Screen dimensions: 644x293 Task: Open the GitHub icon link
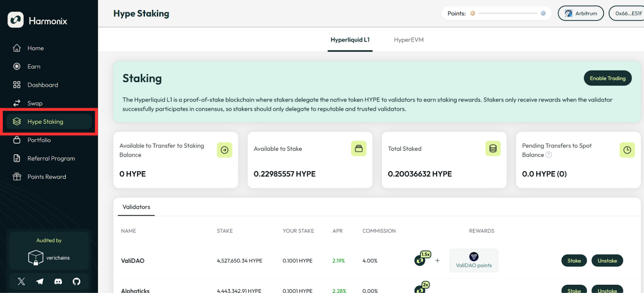click(x=76, y=281)
